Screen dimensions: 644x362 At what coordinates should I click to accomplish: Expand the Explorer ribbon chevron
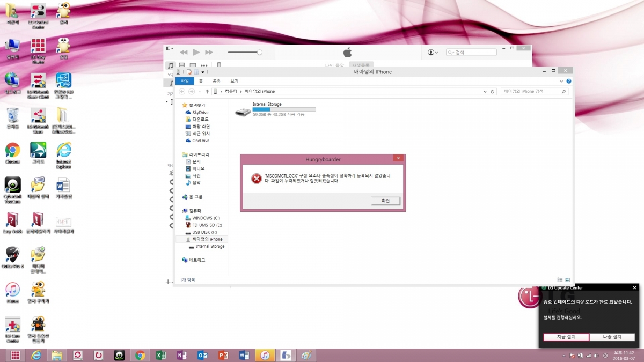[x=562, y=81]
